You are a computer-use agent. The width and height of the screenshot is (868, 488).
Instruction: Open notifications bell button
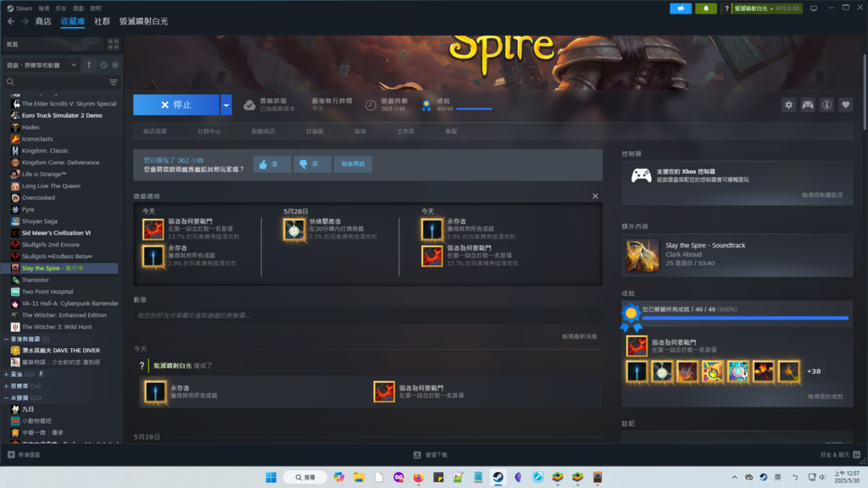tap(706, 8)
